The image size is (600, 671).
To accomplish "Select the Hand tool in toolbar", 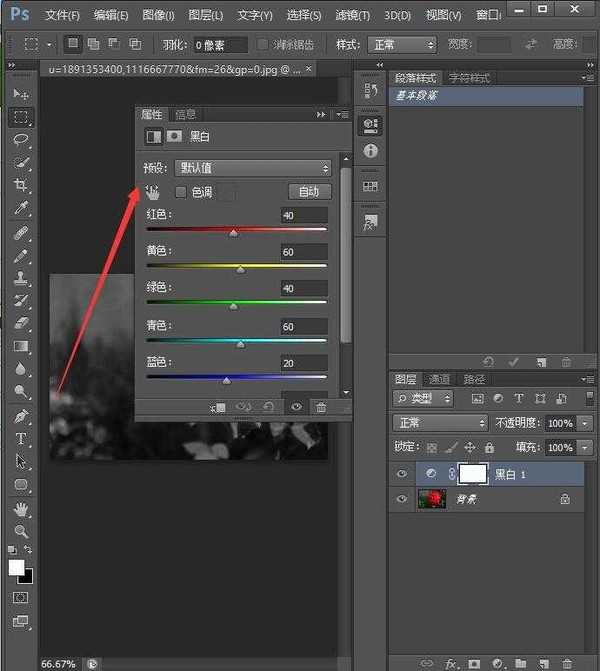I will pyautogui.click(x=21, y=509).
